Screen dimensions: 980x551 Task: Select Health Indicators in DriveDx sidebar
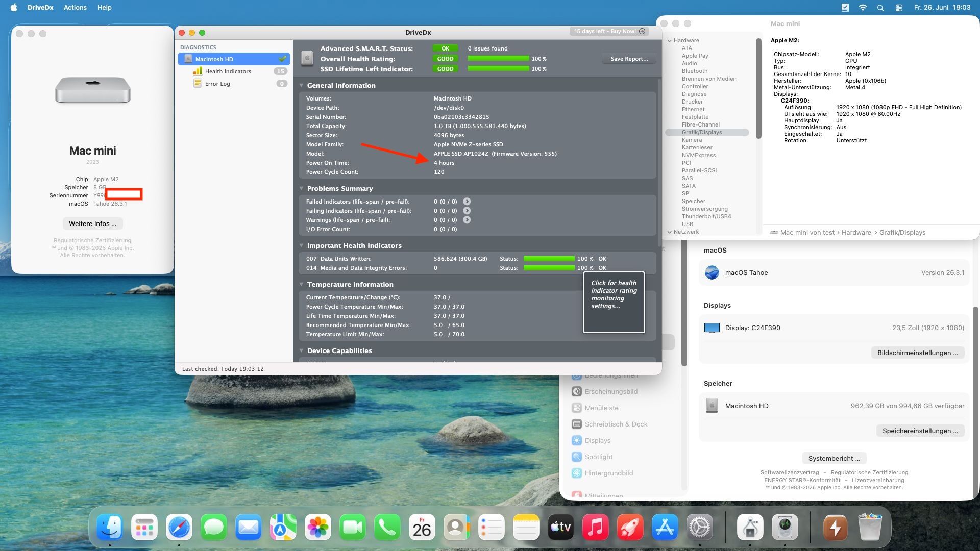234,71
